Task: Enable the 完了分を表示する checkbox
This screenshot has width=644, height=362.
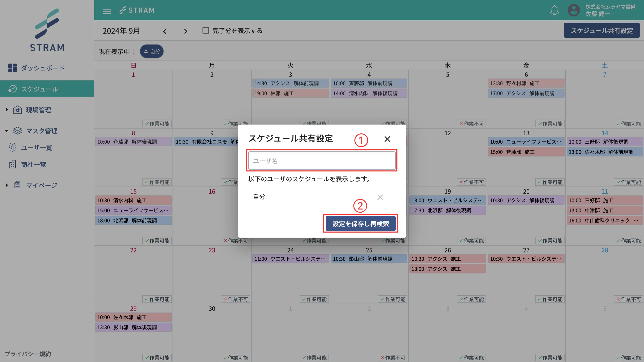Action: pyautogui.click(x=205, y=30)
